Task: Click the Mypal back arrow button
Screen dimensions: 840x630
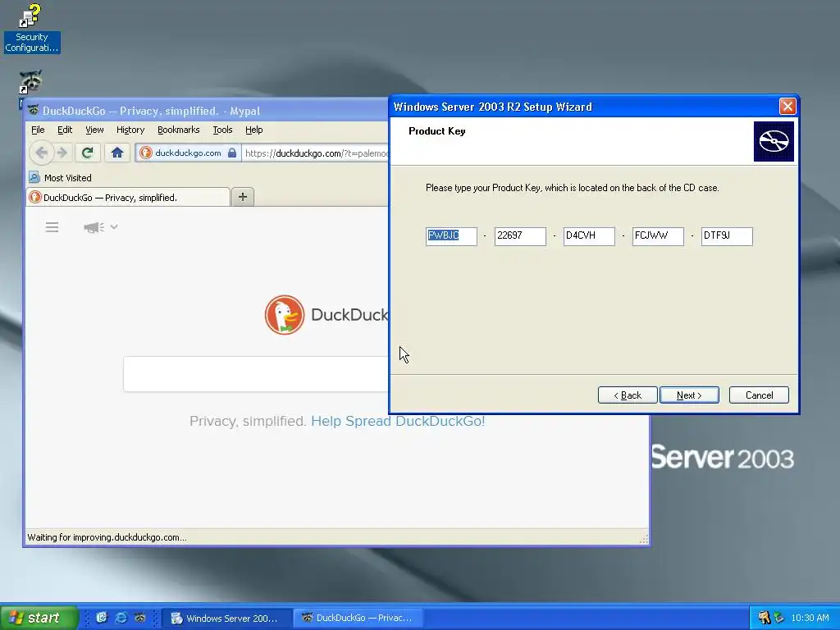Action: point(41,153)
